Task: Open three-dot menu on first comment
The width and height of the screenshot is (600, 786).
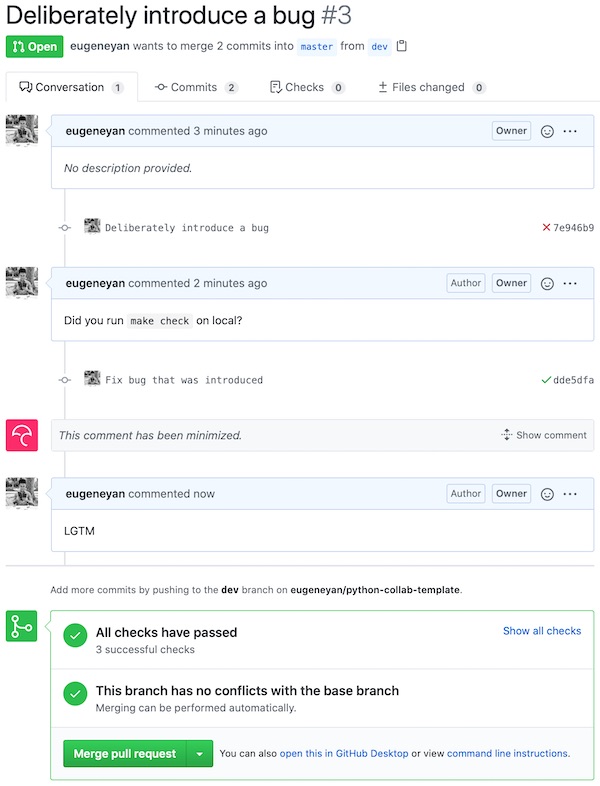Action: click(x=571, y=131)
